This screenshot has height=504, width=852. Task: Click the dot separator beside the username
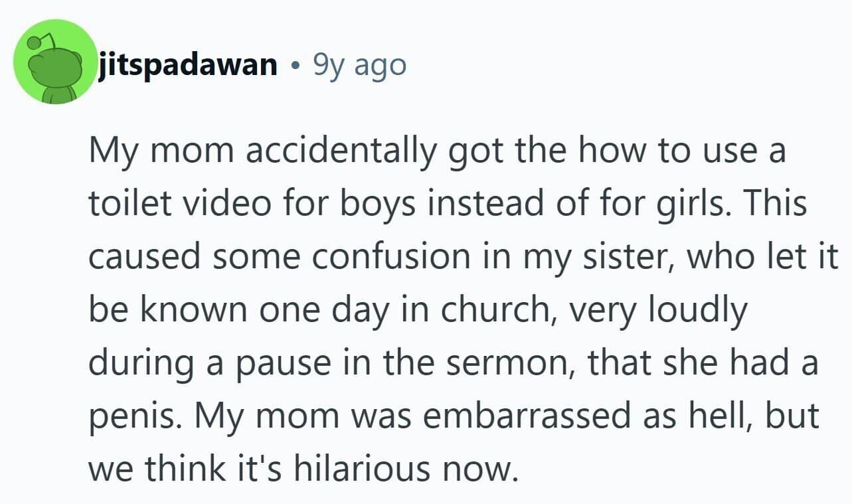[x=294, y=65]
